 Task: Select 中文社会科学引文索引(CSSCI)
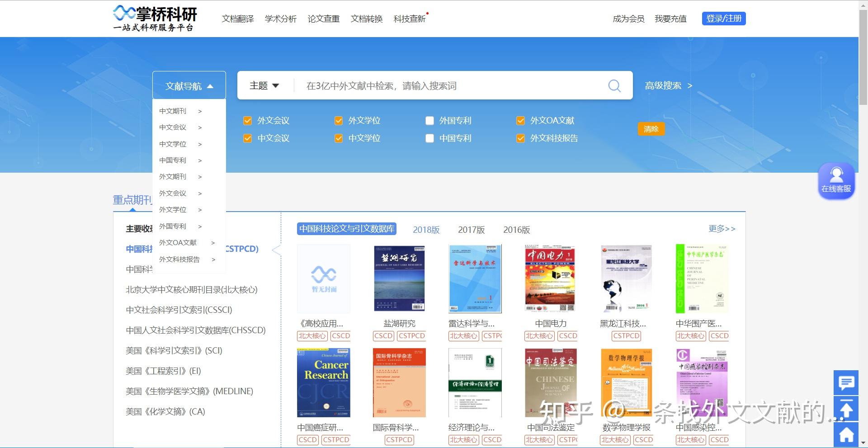(179, 310)
